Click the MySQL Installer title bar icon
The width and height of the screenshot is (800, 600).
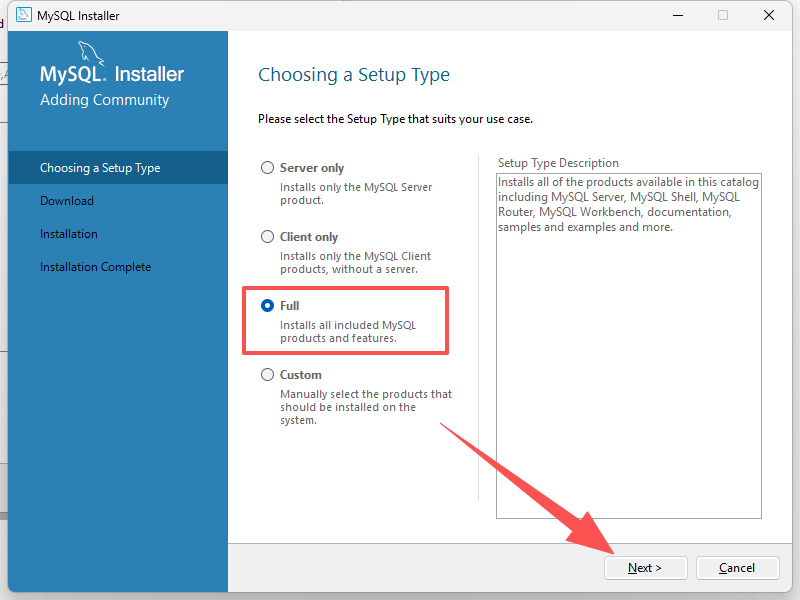23,15
